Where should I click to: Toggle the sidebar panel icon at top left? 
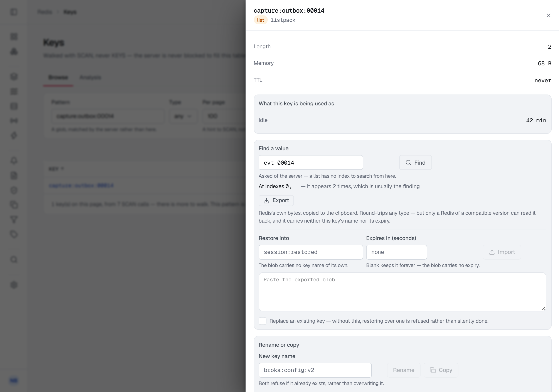coord(14,12)
